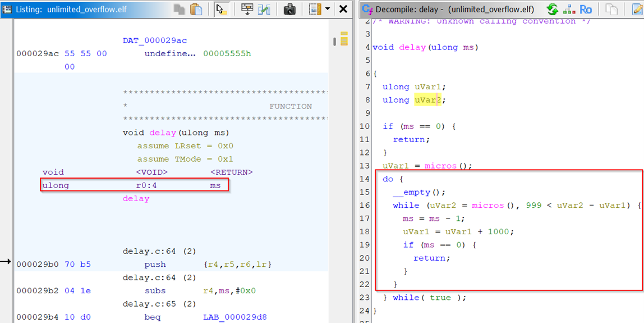Click the Decompile panel copy icon
The image size is (644, 323).
point(611,10)
